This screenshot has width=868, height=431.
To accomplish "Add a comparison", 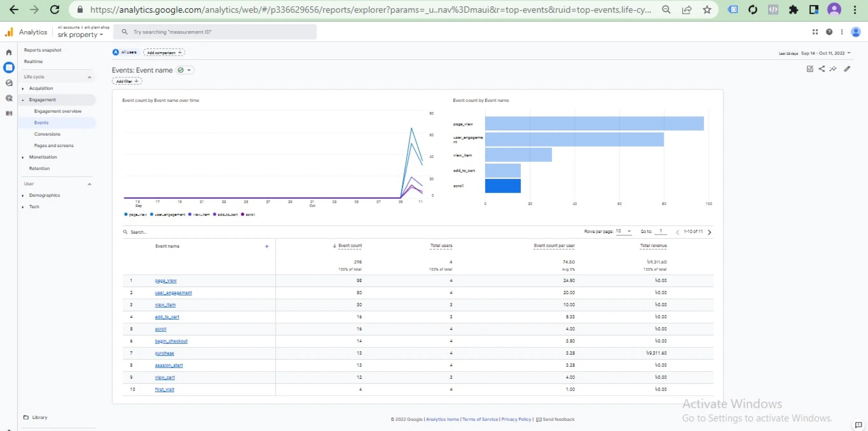I will [164, 52].
